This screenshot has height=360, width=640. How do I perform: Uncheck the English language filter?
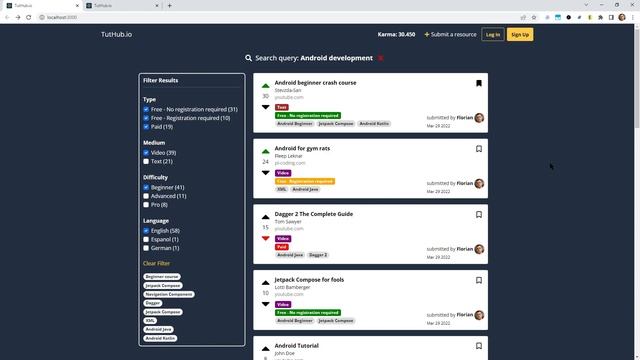[x=146, y=231]
